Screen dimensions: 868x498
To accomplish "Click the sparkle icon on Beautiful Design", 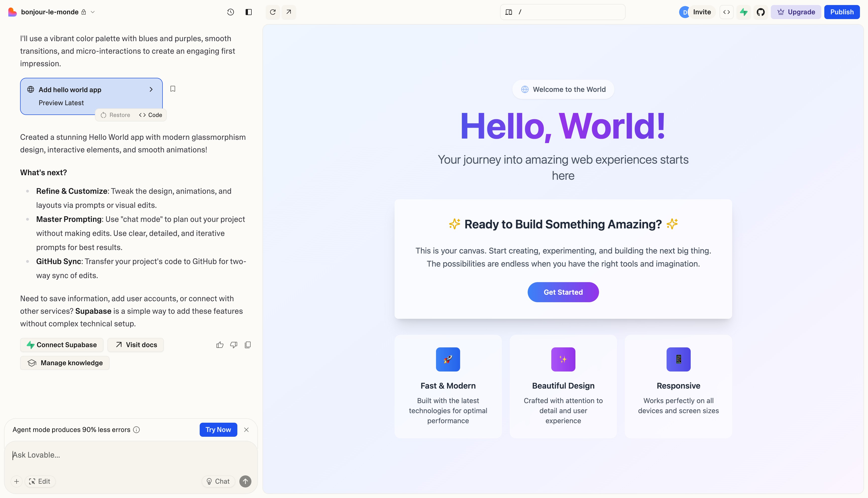I will click(x=563, y=359).
